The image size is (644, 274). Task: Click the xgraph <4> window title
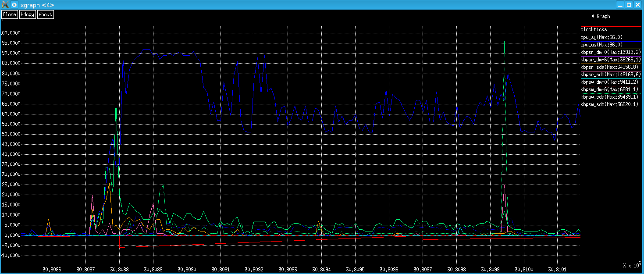click(x=37, y=4)
